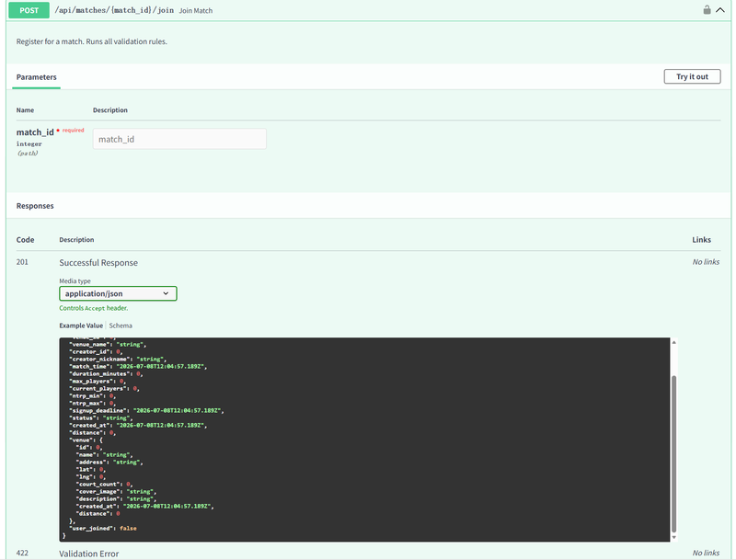The width and height of the screenshot is (736, 560).
Task: Click the 'Join Match' summary text
Action: (196, 11)
